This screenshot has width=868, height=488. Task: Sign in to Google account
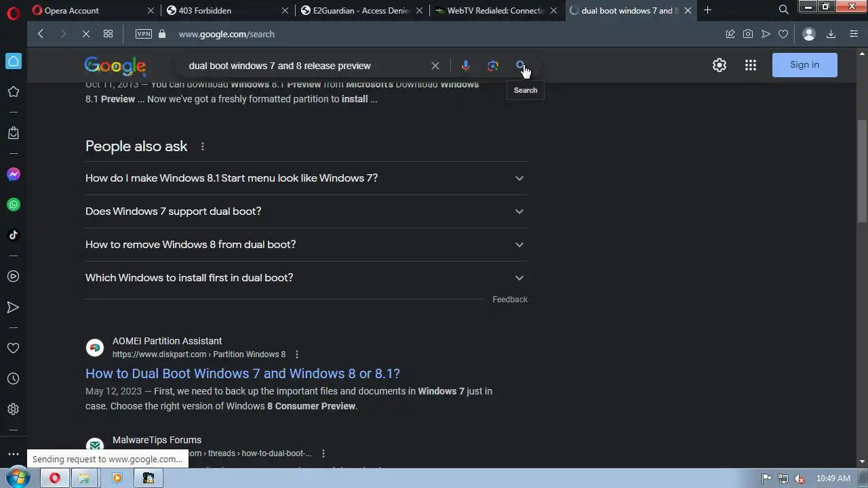(x=805, y=65)
